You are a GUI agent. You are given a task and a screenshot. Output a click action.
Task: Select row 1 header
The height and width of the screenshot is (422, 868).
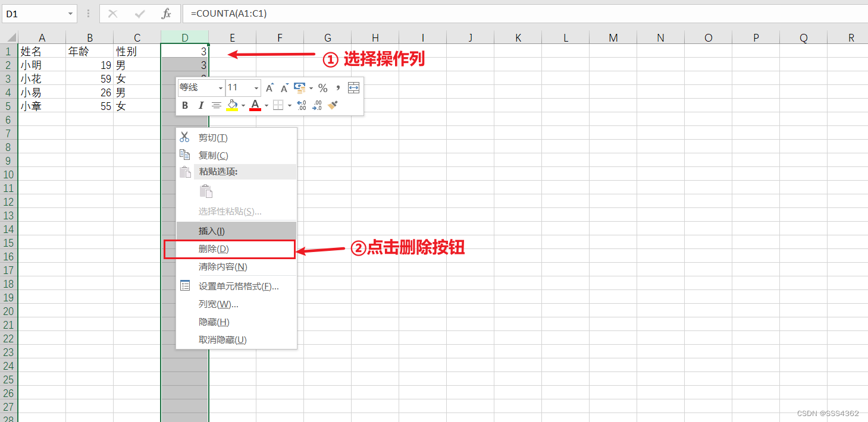click(9, 51)
